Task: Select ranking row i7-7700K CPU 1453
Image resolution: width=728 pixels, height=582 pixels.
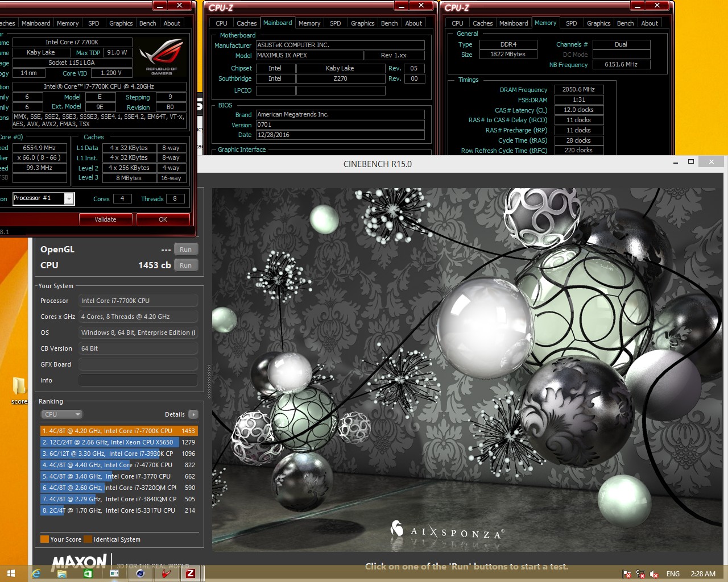Action: pyautogui.click(x=119, y=431)
